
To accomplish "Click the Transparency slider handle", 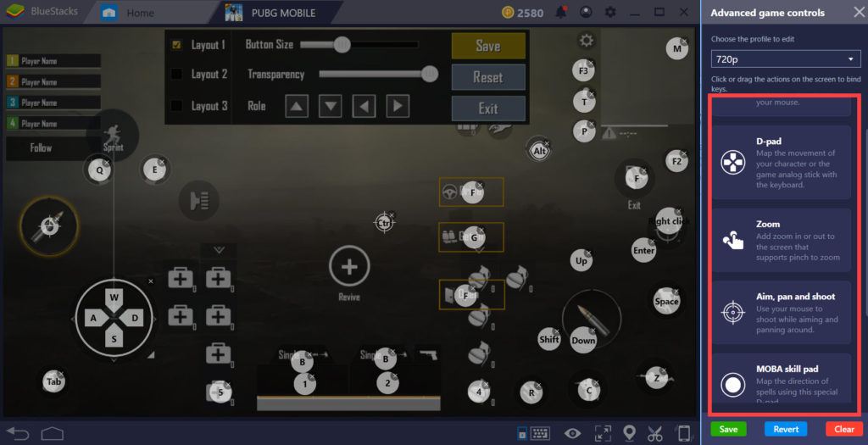I will (x=430, y=75).
